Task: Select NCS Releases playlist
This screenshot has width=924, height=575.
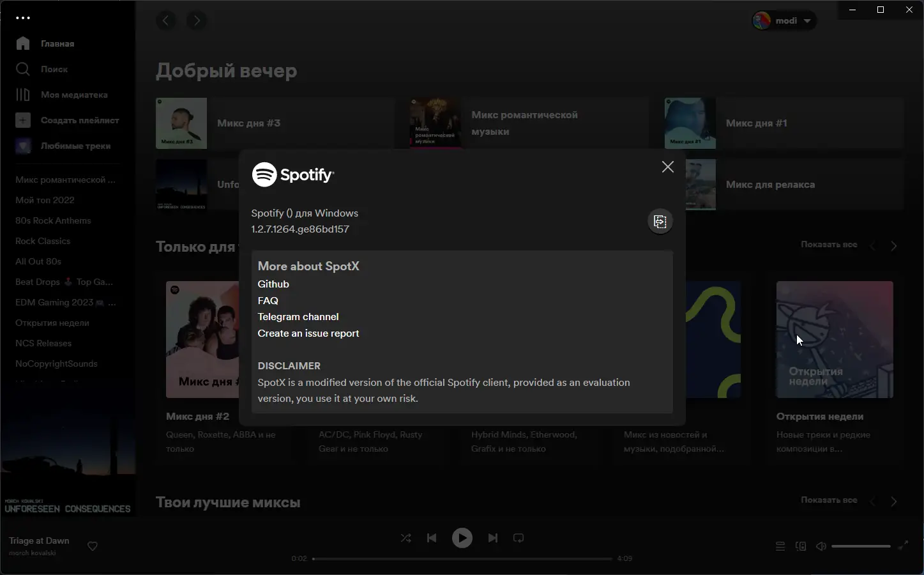Action: point(43,343)
